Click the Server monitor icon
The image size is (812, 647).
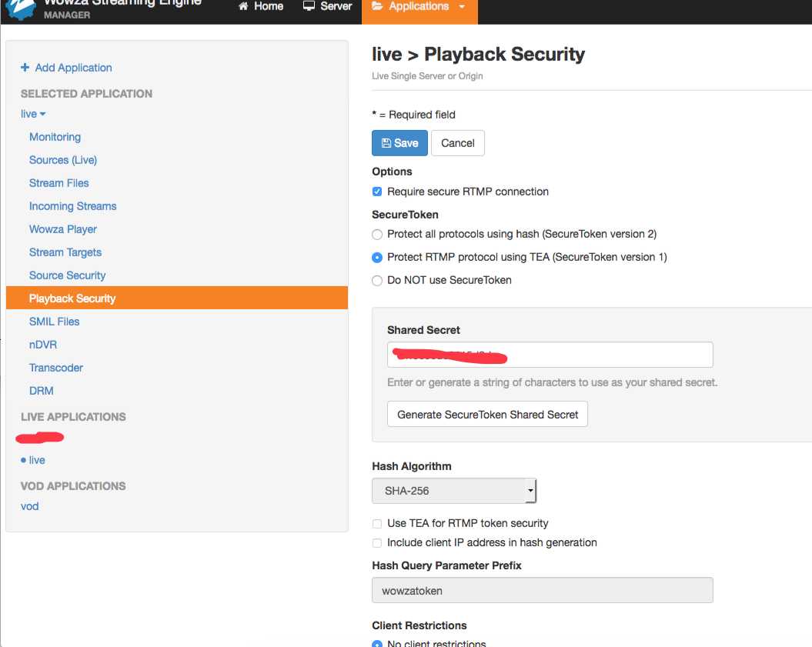[x=309, y=6]
